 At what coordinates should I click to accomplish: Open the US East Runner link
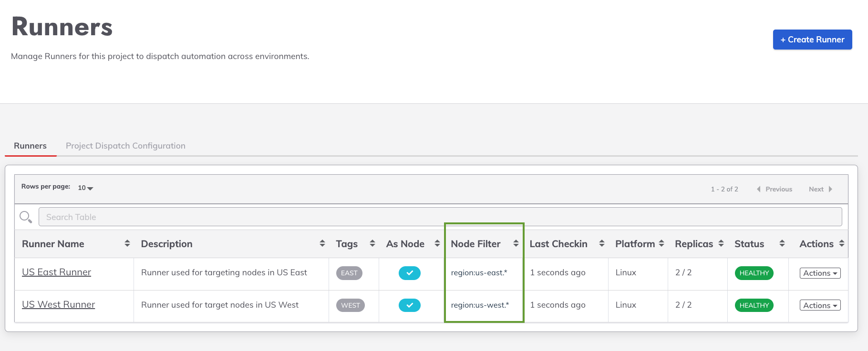click(56, 272)
